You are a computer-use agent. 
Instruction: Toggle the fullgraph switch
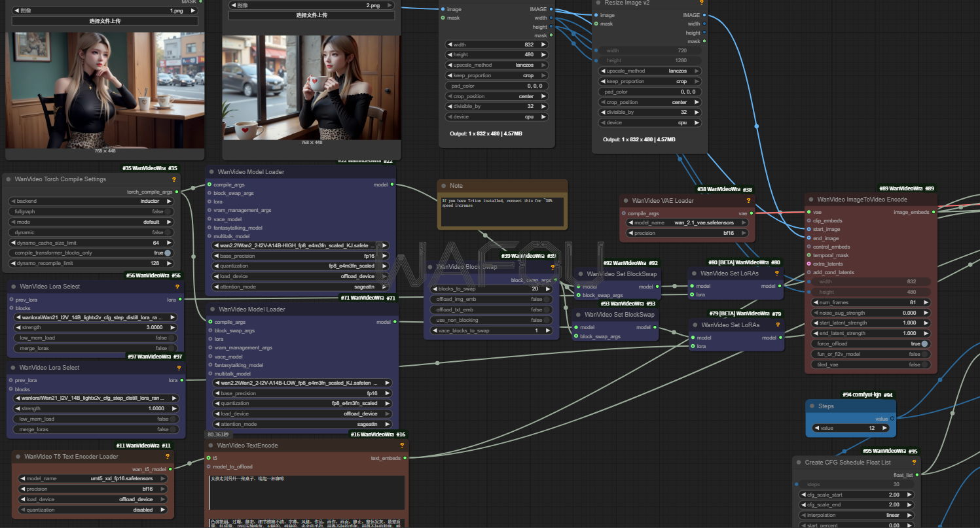(x=168, y=212)
